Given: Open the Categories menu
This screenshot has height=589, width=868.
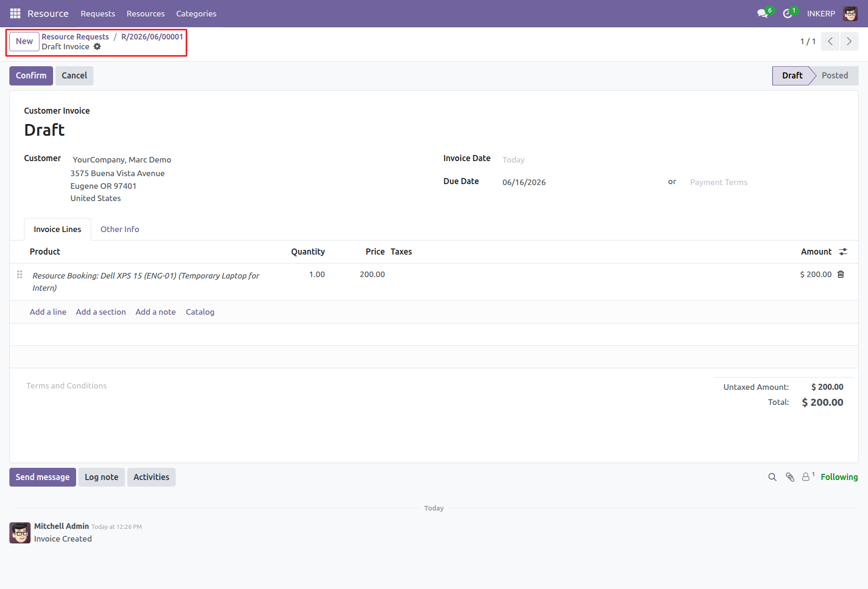Looking at the screenshot, I should tap(196, 14).
